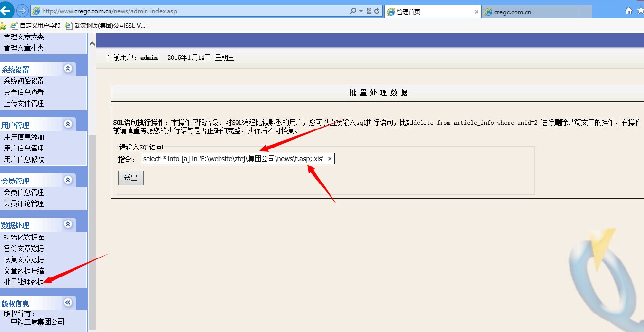Click the add-to-favorites-bar star icon
This screenshot has height=332, width=644.
coord(3,25)
